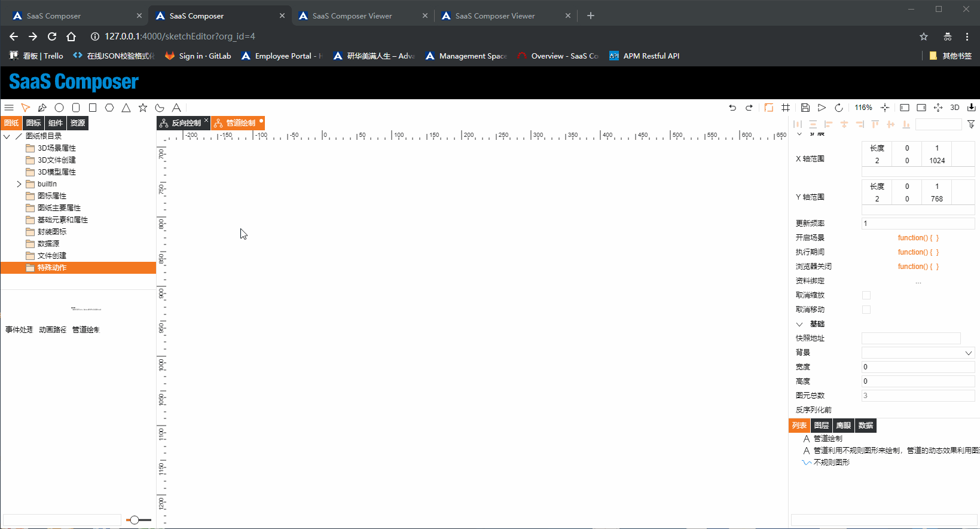Collapse the 图纸根目录 tree root
Image resolution: width=980 pixels, height=529 pixels.
pos(7,136)
